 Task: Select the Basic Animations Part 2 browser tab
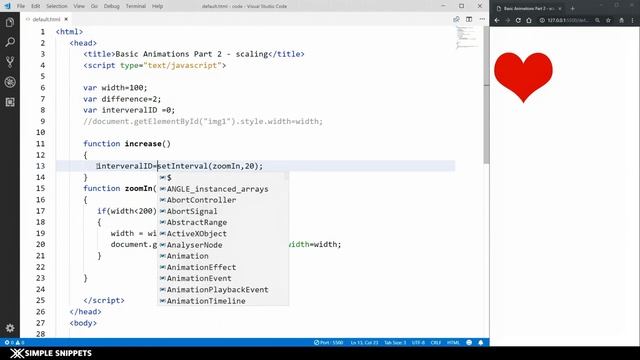pos(529,8)
